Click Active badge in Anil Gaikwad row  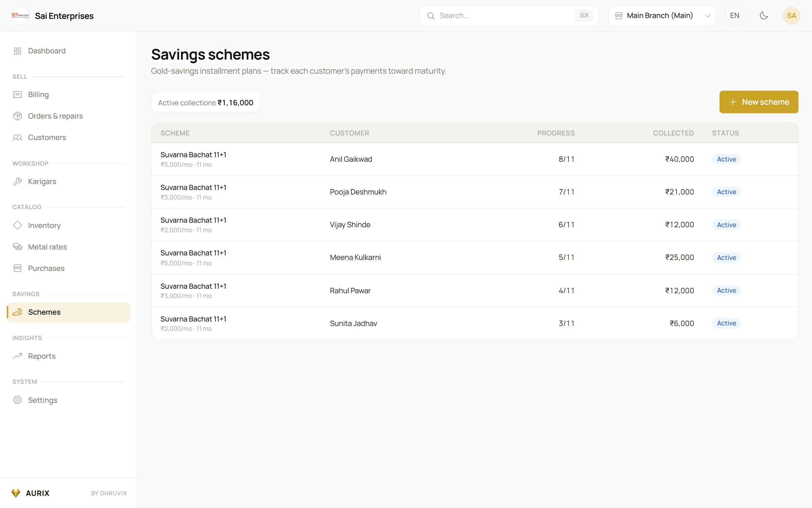[726, 159]
